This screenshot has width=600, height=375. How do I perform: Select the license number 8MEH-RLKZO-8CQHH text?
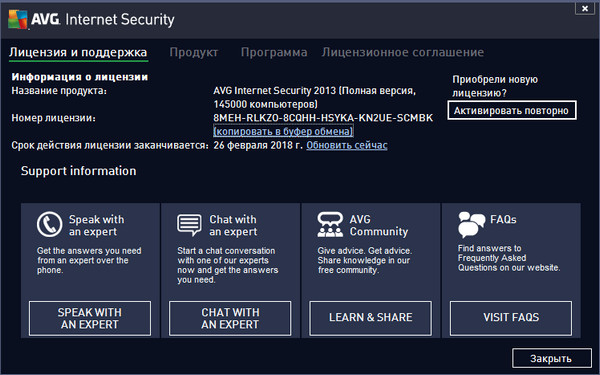click(x=323, y=118)
